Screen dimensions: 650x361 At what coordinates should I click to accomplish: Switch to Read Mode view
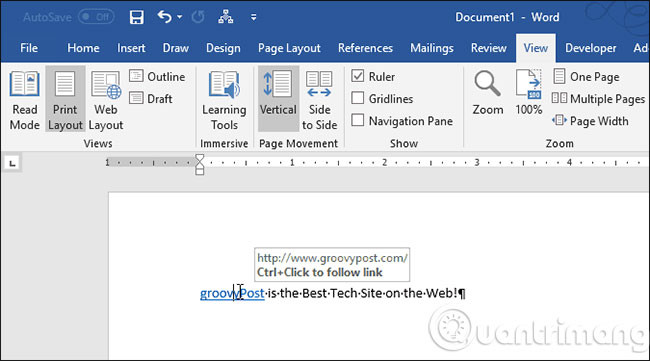pyautogui.click(x=24, y=100)
